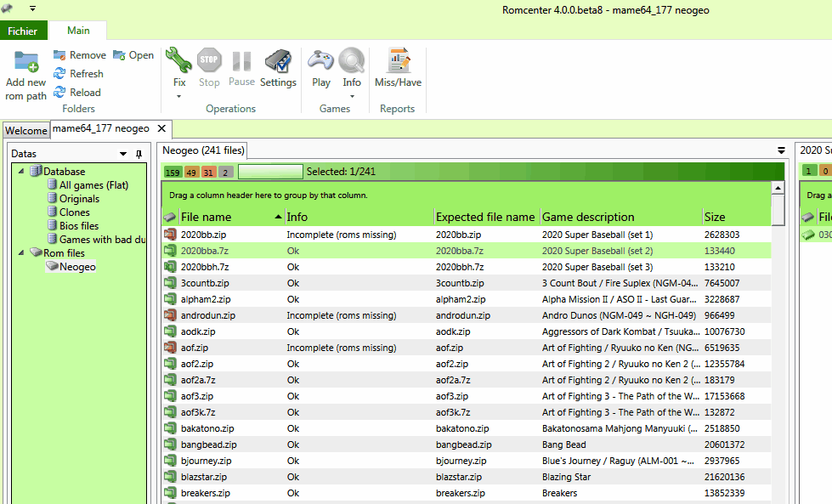The height and width of the screenshot is (504, 832).
Task: Click the search box beside status counters
Action: coord(269,172)
